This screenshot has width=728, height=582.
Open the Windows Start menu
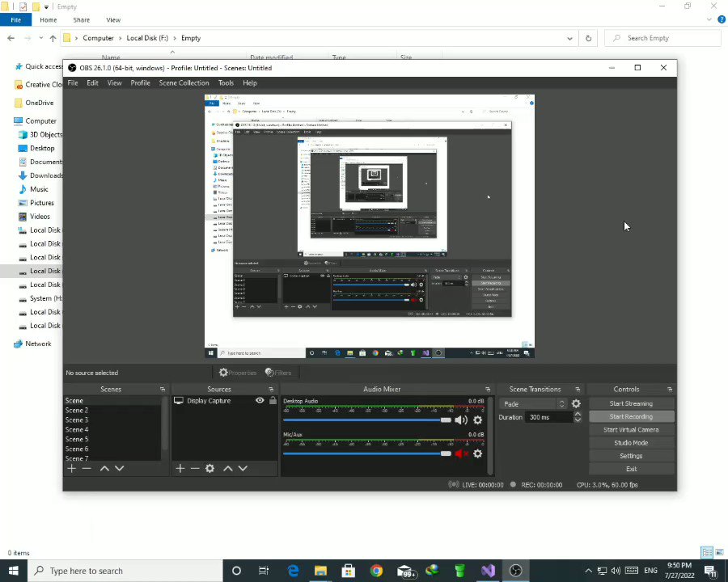pyautogui.click(x=13, y=571)
